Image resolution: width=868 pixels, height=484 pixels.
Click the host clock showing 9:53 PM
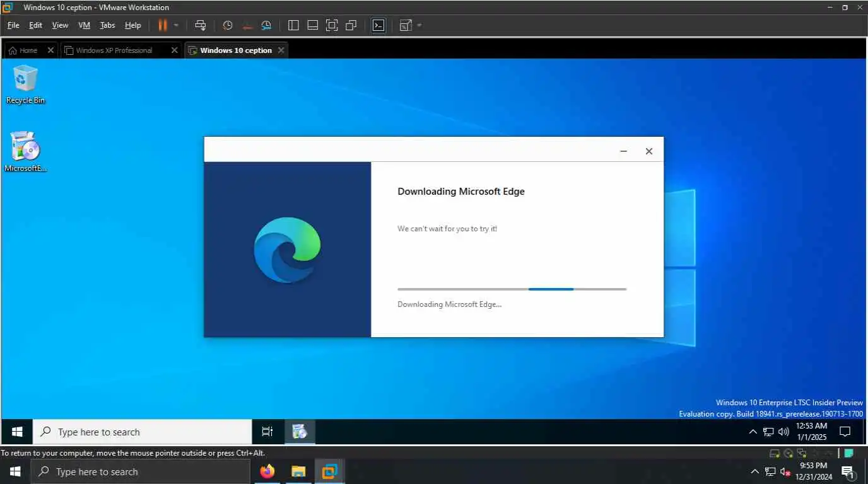(814, 471)
